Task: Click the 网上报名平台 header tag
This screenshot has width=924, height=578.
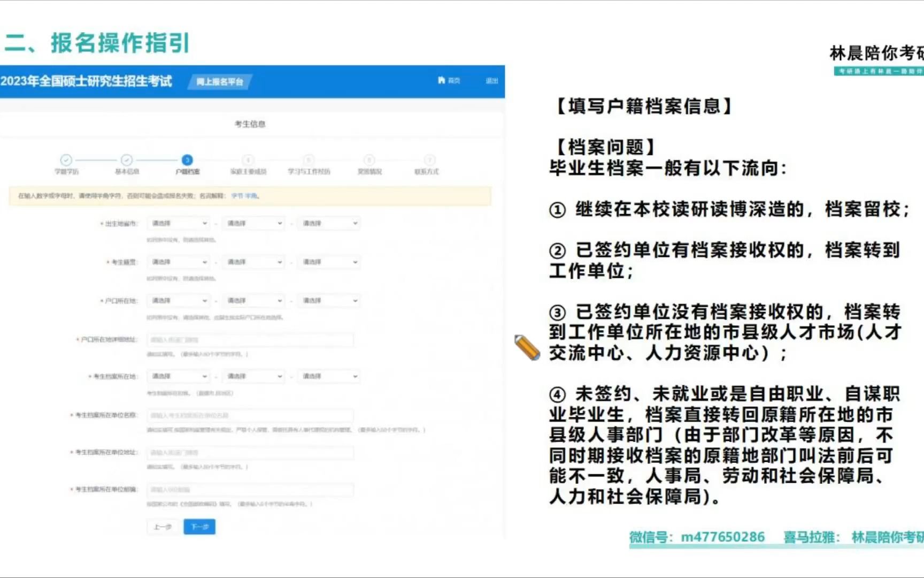Action: point(219,82)
